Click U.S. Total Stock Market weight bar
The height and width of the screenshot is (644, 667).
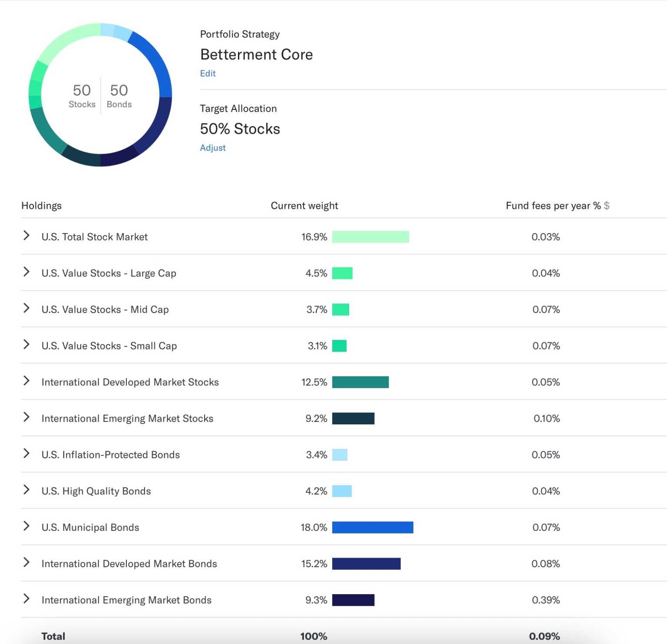(x=370, y=237)
